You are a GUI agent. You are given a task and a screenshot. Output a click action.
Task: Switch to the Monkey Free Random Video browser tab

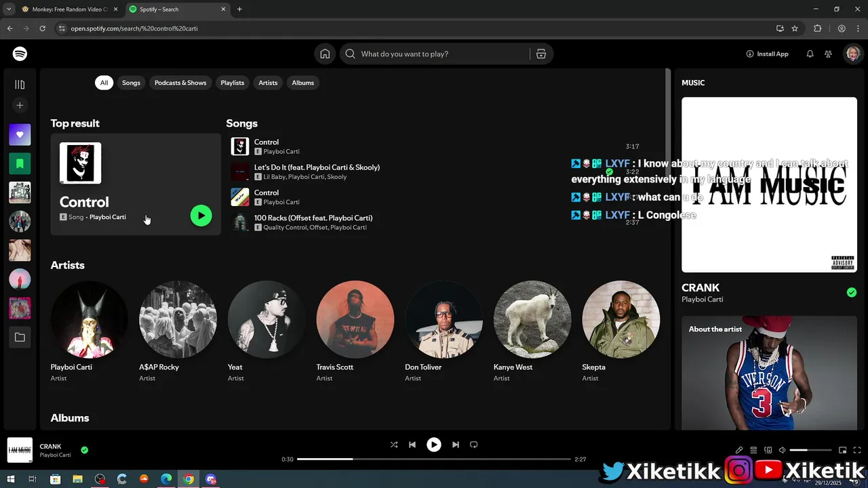(x=68, y=9)
